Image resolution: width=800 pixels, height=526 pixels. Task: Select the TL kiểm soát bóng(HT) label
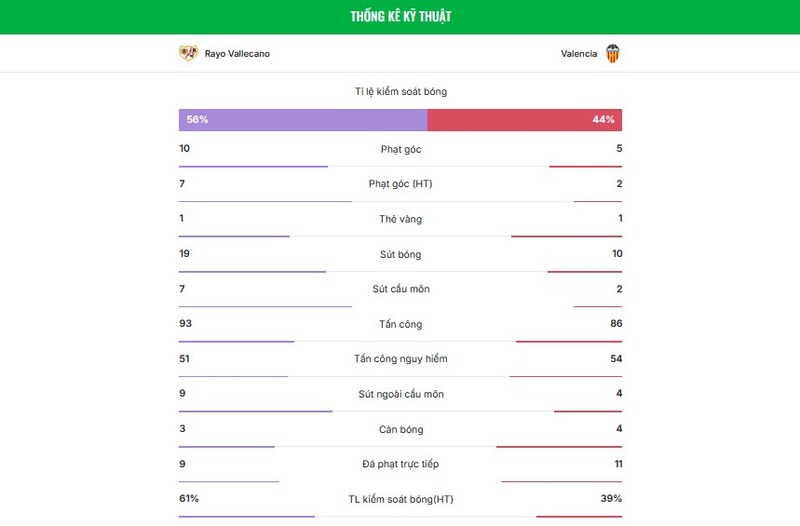point(400,499)
